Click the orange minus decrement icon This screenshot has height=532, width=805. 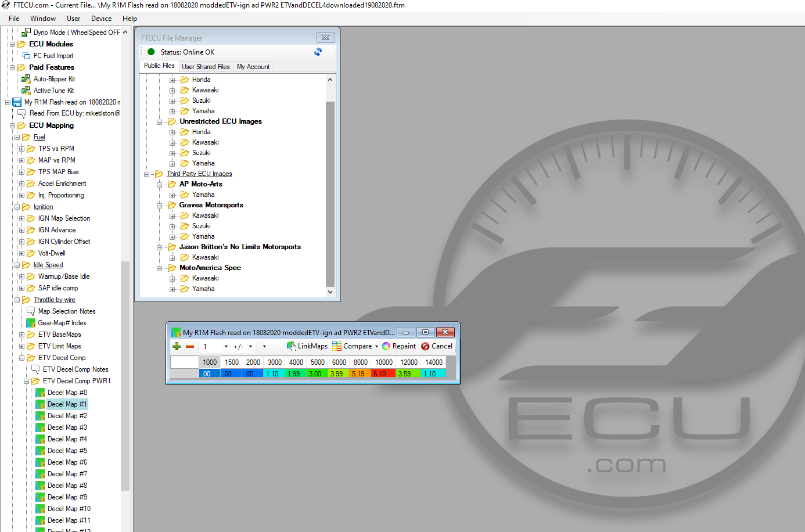point(190,346)
